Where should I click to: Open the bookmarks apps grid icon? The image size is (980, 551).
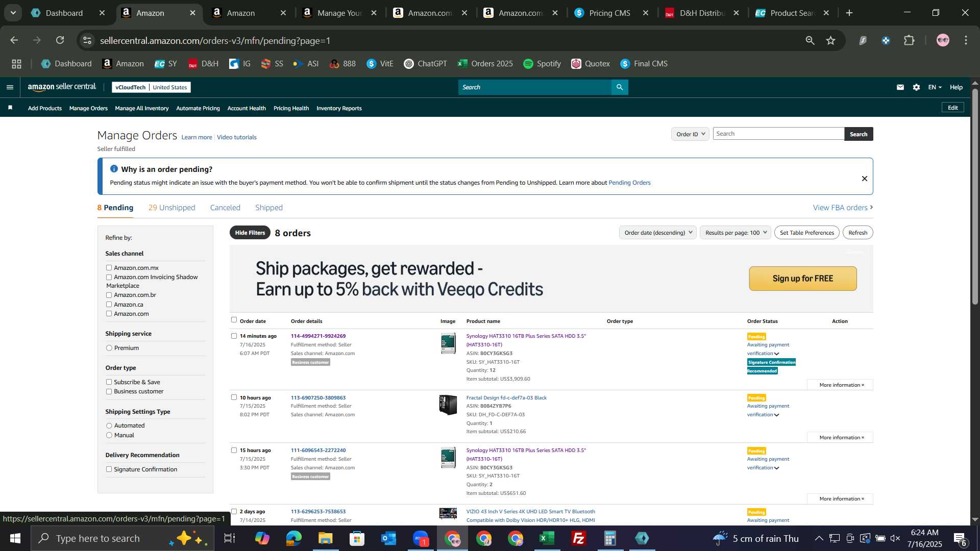[x=16, y=64]
